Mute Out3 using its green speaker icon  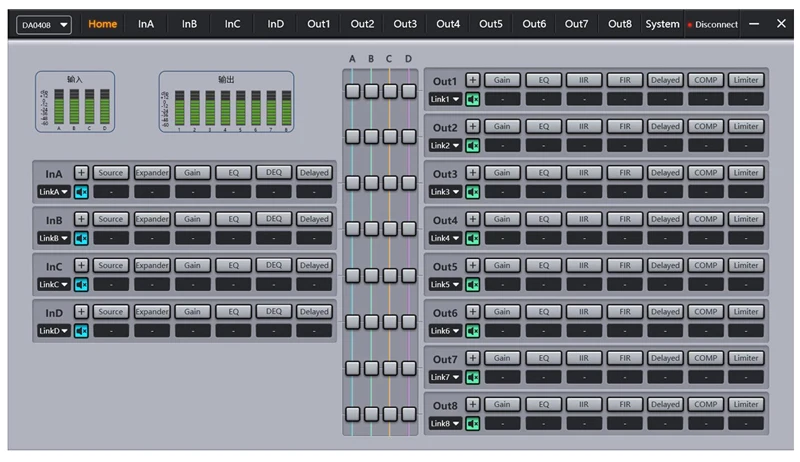point(472,192)
